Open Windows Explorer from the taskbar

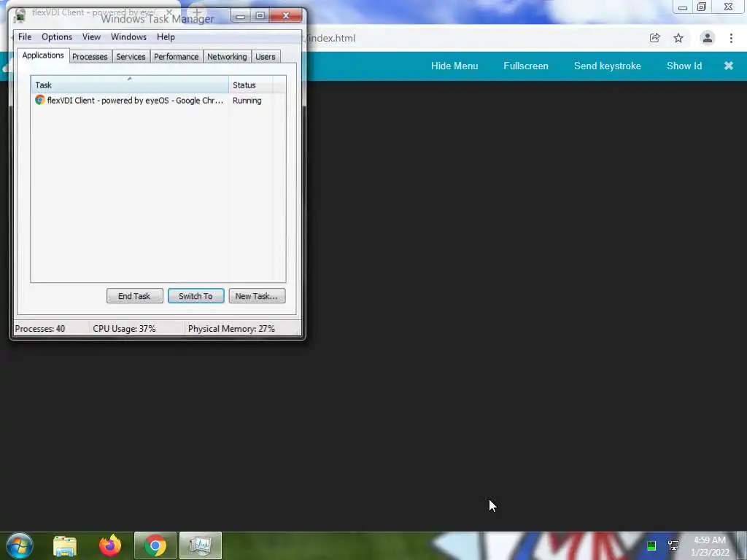click(x=65, y=545)
